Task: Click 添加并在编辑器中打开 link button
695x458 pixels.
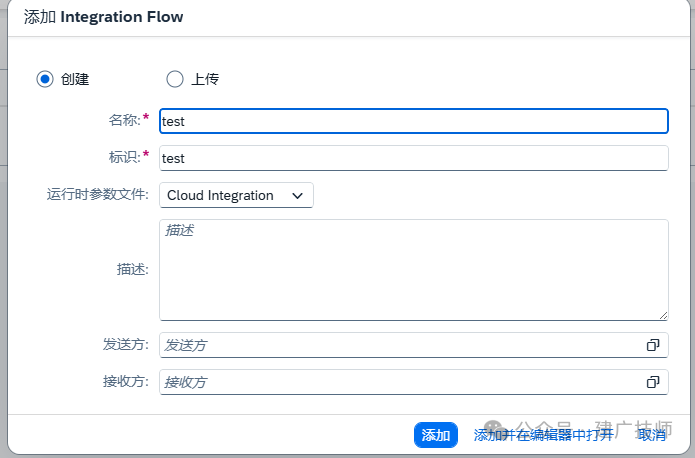Action: [543, 435]
